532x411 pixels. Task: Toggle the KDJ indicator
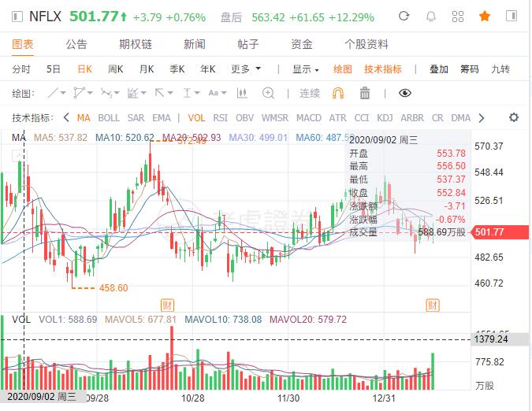(x=385, y=118)
